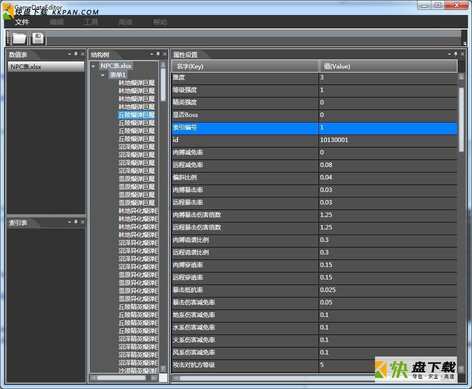Close the 索引表 panel

click(82, 222)
